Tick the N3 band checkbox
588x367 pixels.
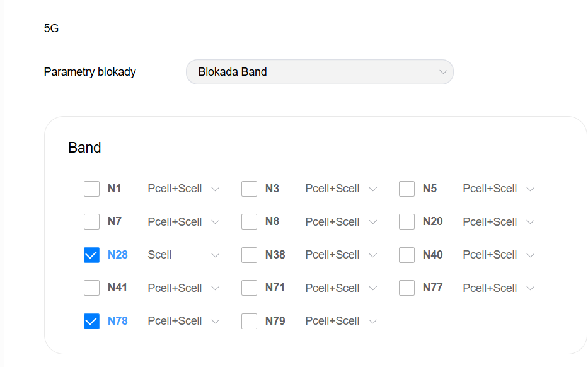(250, 189)
